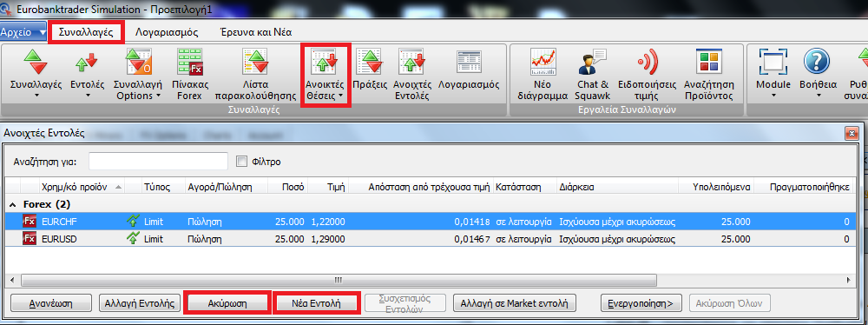Image resolution: width=868 pixels, height=325 pixels.
Task: Open Αναζήτηση Προϊόντος product search icon
Action: coord(709,61)
